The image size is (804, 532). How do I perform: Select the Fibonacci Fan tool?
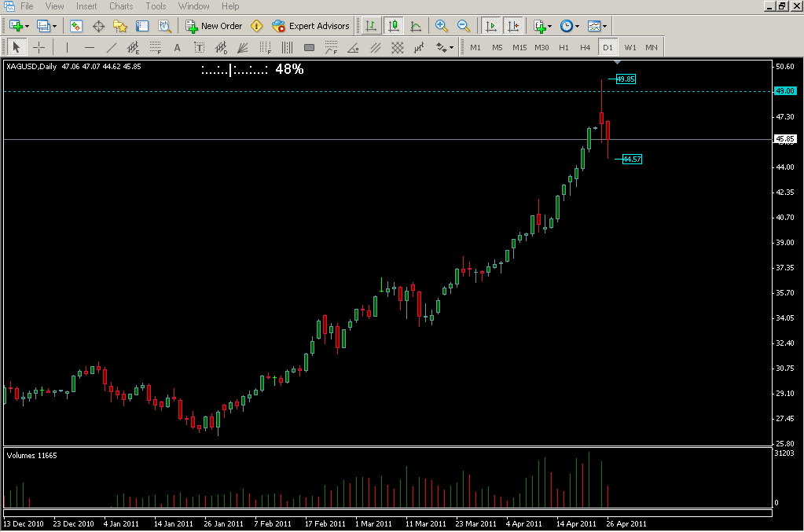(x=243, y=48)
